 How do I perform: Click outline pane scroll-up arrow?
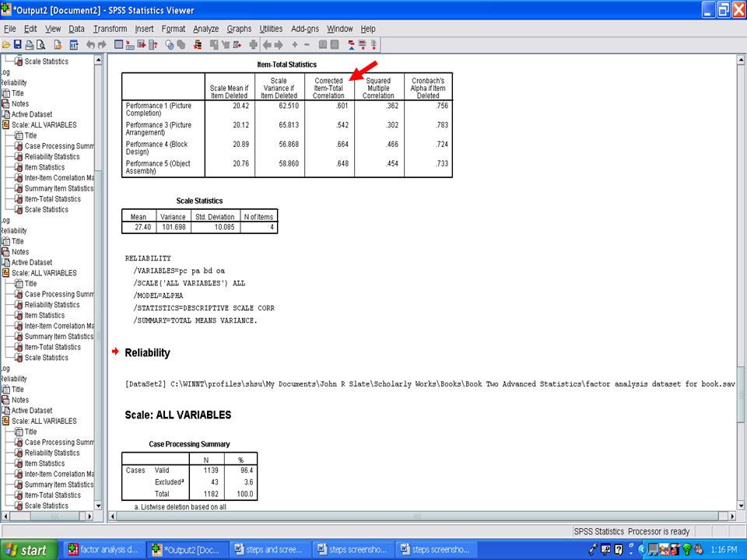pyautogui.click(x=98, y=61)
